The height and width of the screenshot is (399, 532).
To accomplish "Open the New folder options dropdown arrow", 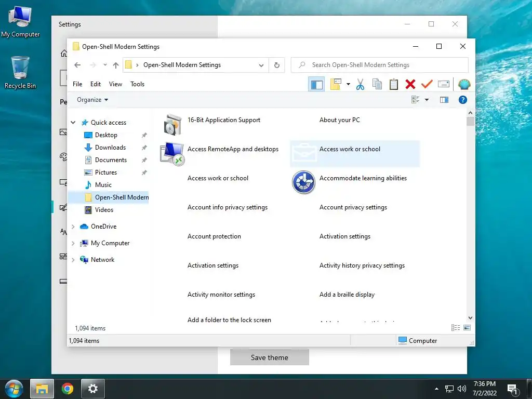I will [x=348, y=84].
